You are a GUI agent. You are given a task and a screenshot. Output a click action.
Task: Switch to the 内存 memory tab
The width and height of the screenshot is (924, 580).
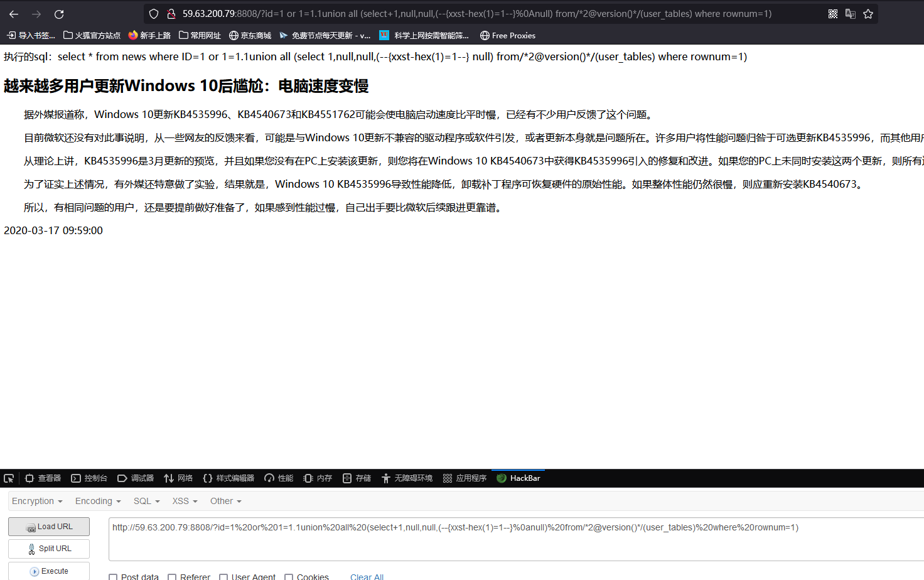pos(318,478)
